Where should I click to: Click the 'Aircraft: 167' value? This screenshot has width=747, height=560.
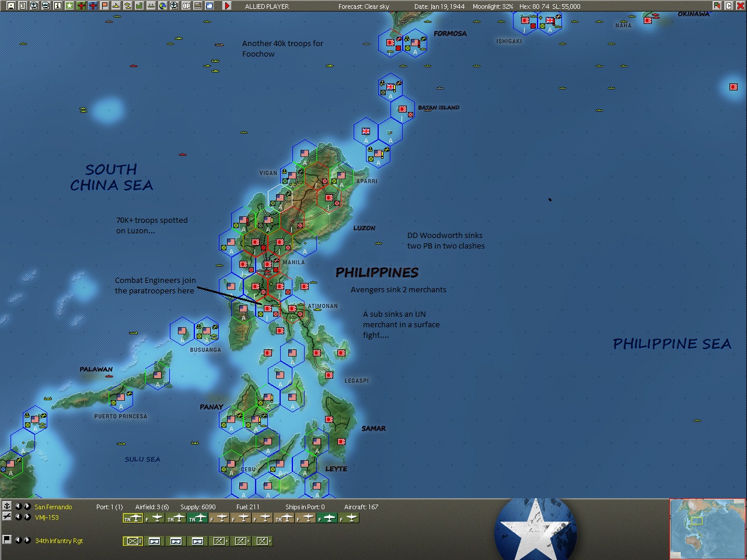pyautogui.click(x=361, y=507)
